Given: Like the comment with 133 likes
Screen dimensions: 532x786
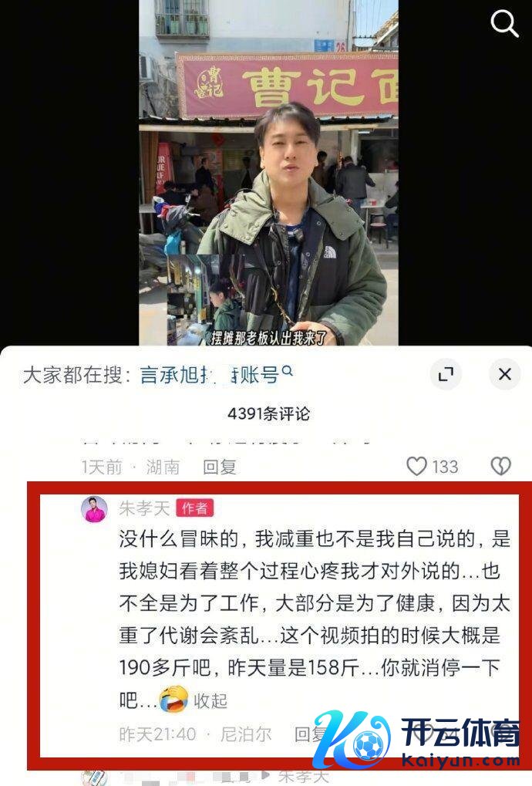Looking at the screenshot, I should 416,466.
